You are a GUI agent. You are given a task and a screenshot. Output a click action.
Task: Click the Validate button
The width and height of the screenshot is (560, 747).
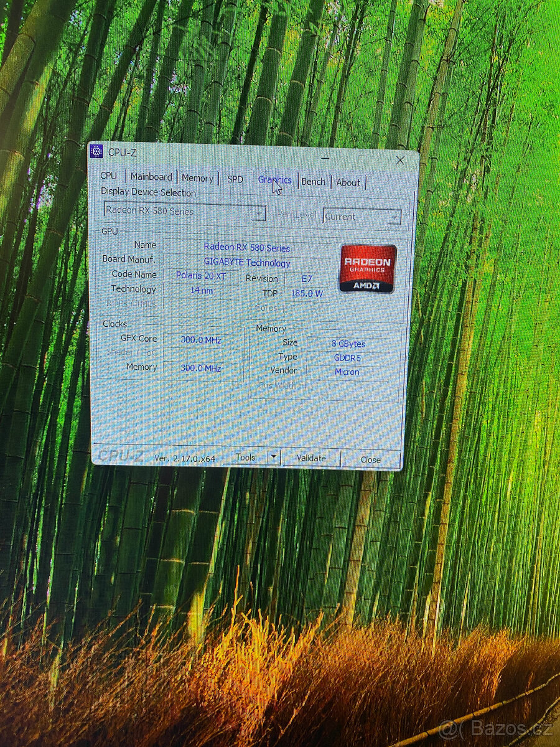click(310, 458)
